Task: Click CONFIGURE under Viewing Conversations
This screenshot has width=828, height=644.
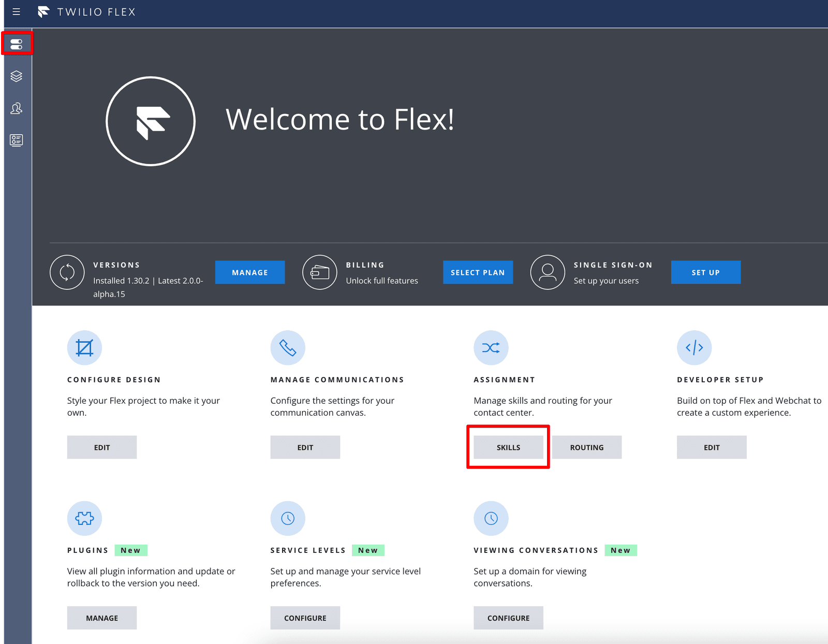Action: pos(508,618)
